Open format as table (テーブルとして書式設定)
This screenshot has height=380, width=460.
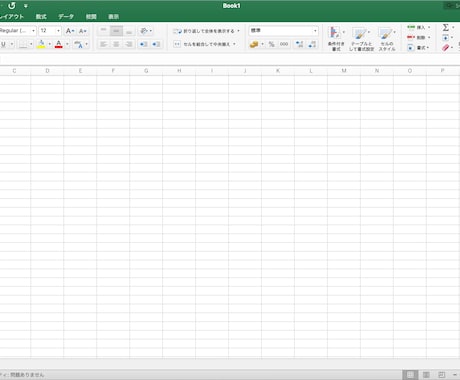click(x=361, y=39)
